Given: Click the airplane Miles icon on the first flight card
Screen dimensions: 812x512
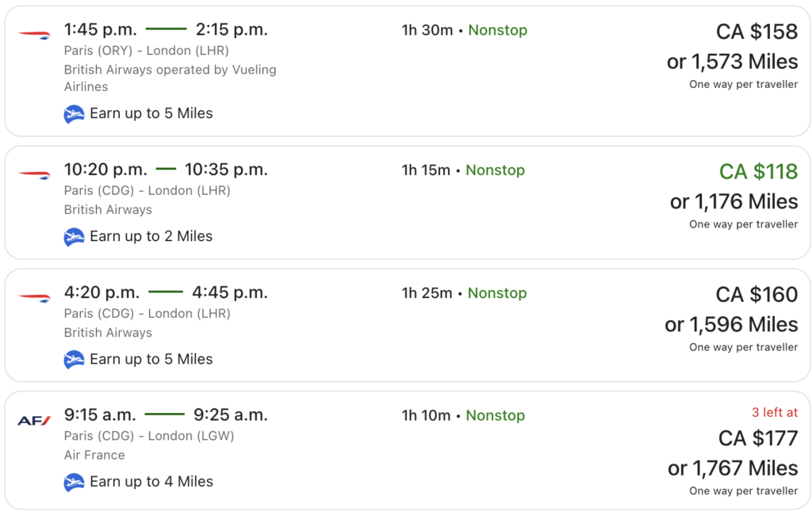Looking at the screenshot, I should pos(74,113).
